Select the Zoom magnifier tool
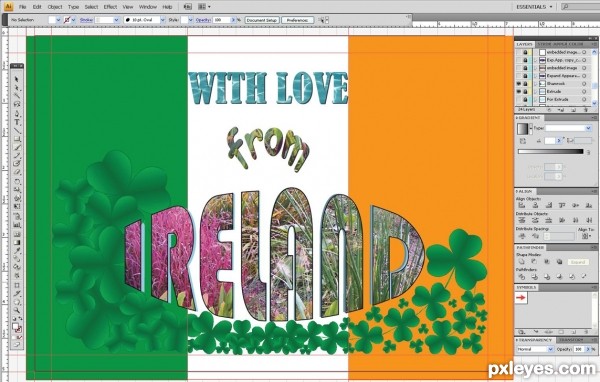The height and width of the screenshot is (382, 600). click(17, 310)
